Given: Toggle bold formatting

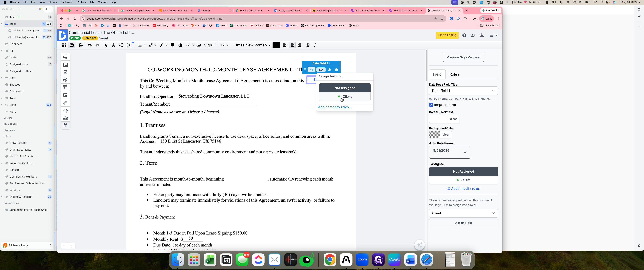Looking at the screenshot, I should pos(308,45).
